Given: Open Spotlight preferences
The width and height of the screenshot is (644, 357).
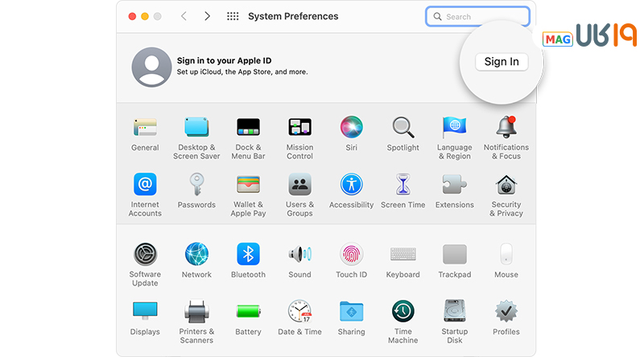Looking at the screenshot, I should pyautogui.click(x=402, y=128).
